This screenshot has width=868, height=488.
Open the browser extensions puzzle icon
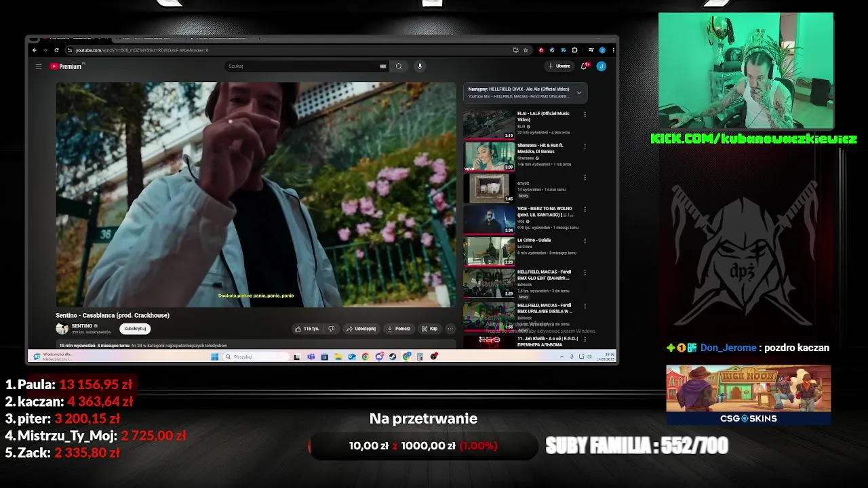pyautogui.click(x=574, y=50)
